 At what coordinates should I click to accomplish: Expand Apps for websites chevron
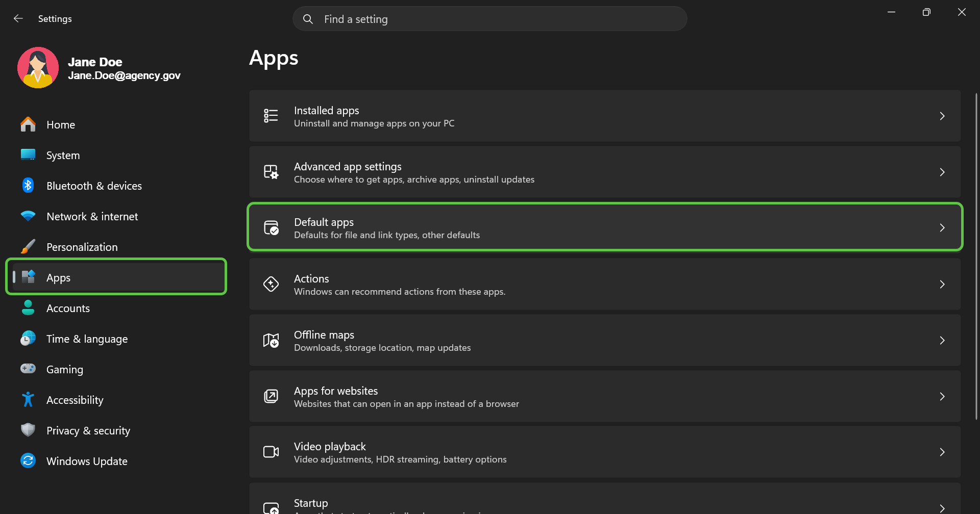coord(942,397)
